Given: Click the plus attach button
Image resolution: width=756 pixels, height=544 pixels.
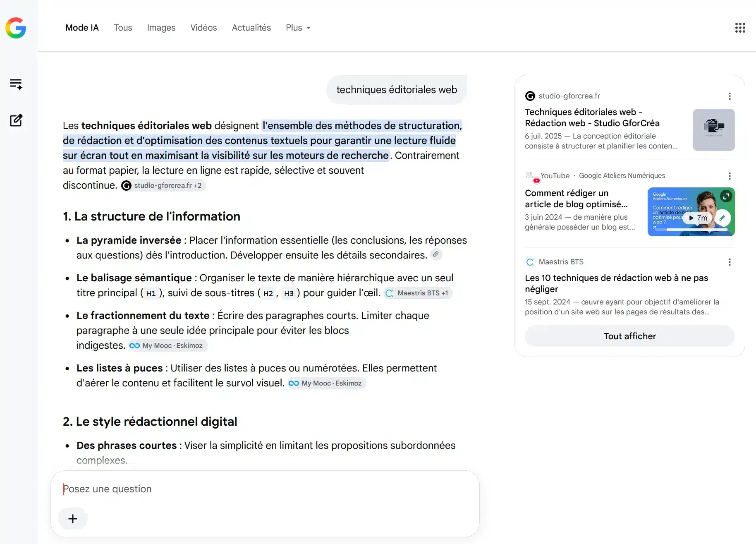Looking at the screenshot, I should coord(73,519).
